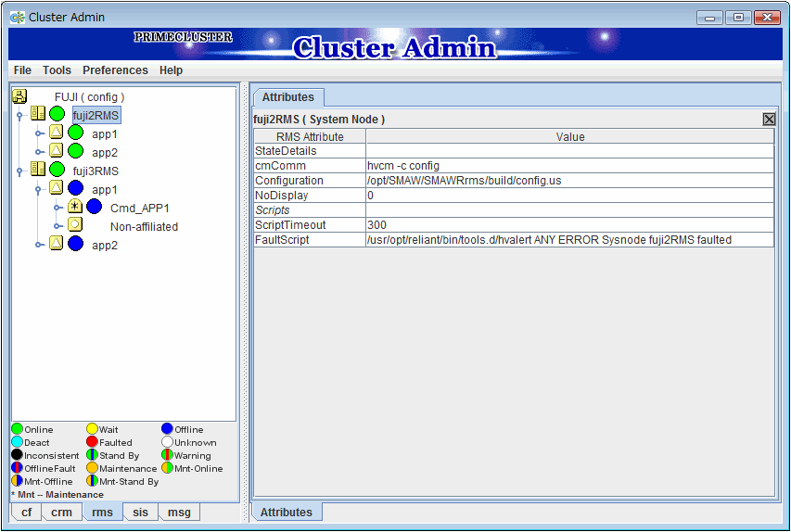Click the Cmd_APP1 command resource icon
Screen dimensions: 791x532
75,207
